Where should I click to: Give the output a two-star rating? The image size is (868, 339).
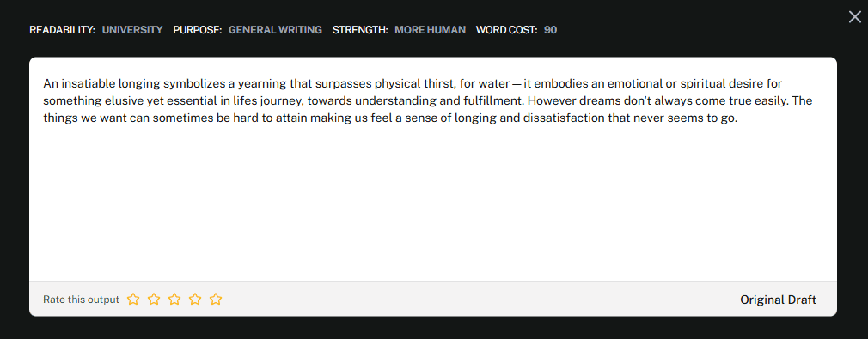154,300
